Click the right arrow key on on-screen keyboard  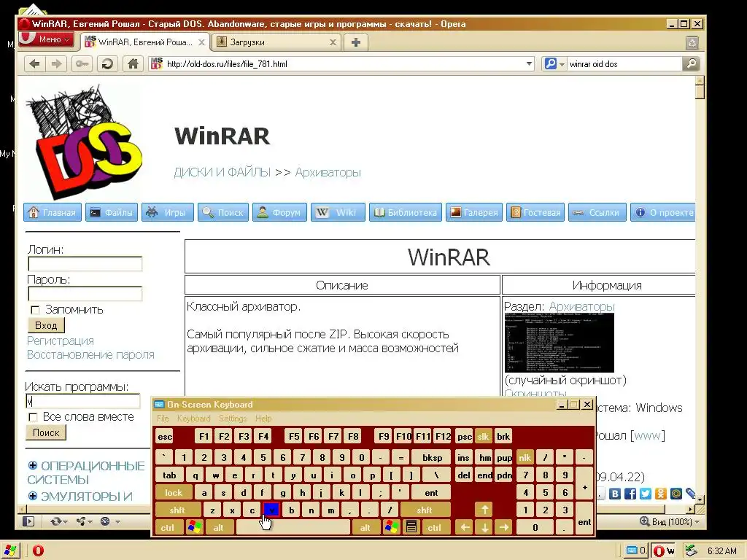tap(503, 527)
